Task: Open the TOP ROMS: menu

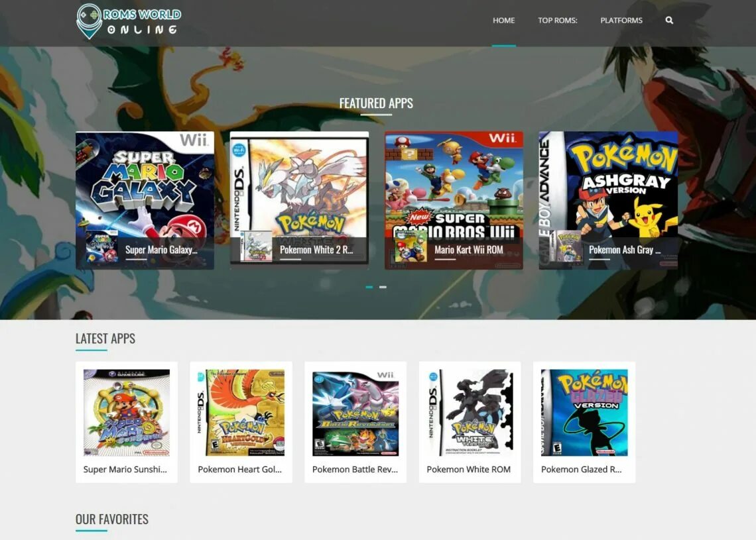Action: [x=557, y=21]
